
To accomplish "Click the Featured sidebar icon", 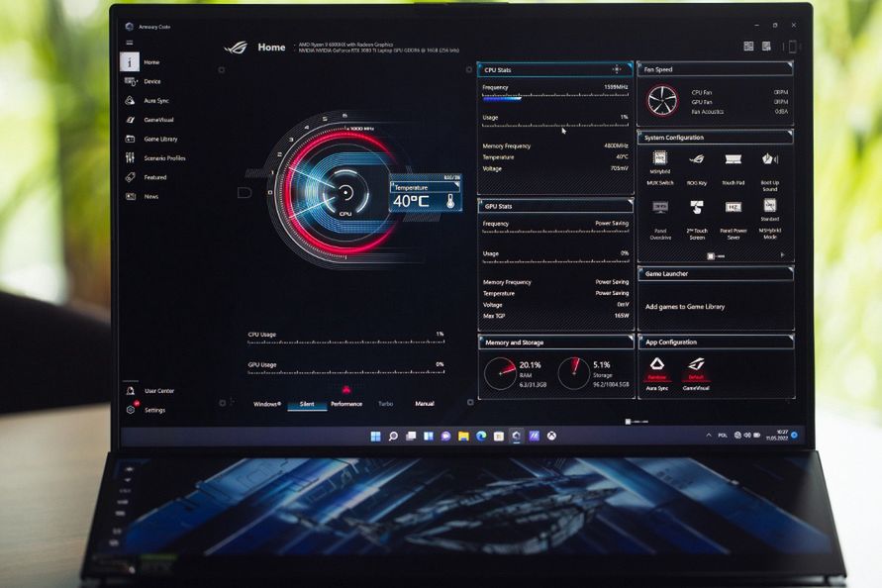I will 131,177.
